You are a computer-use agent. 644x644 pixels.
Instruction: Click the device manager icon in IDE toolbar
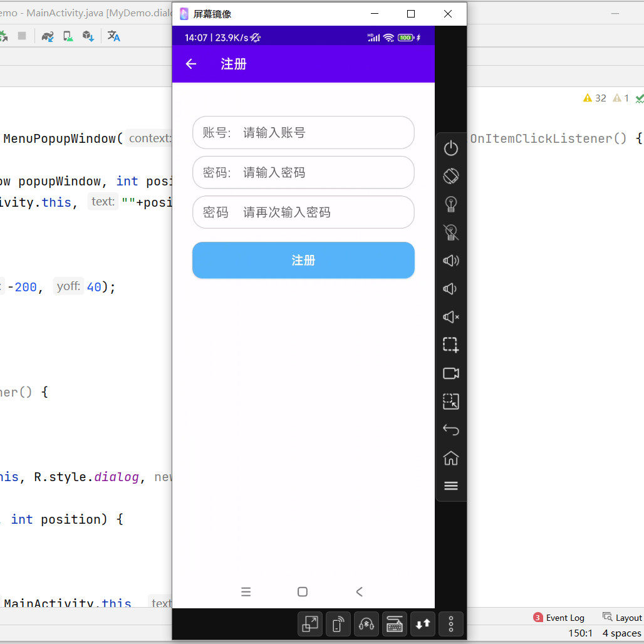click(68, 36)
